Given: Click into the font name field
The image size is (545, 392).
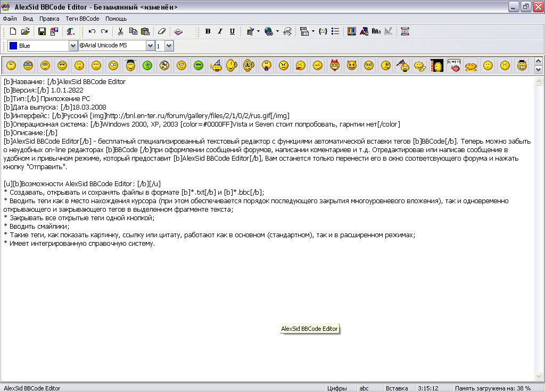Looking at the screenshot, I should [112, 46].
